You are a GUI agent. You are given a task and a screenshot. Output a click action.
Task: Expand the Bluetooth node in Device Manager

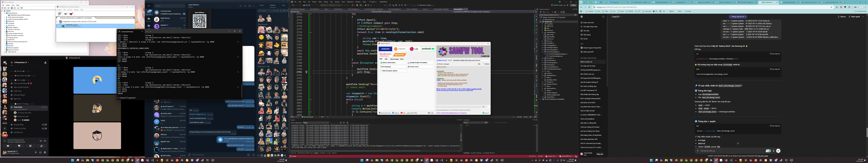(x=4, y=21)
